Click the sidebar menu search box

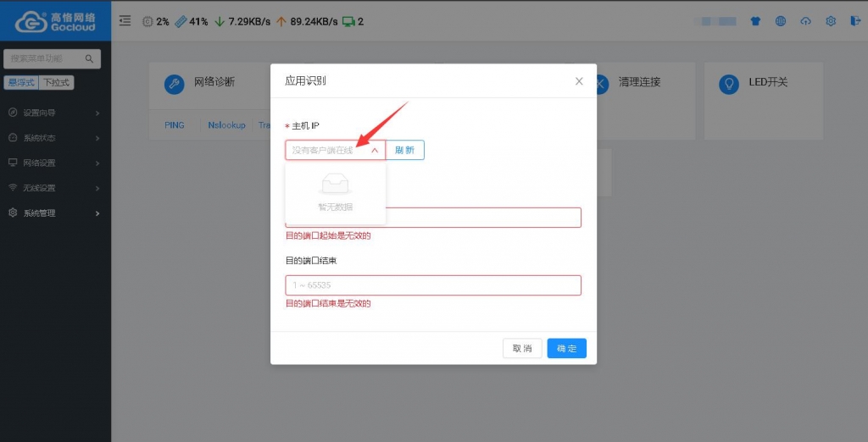(52, 58)
